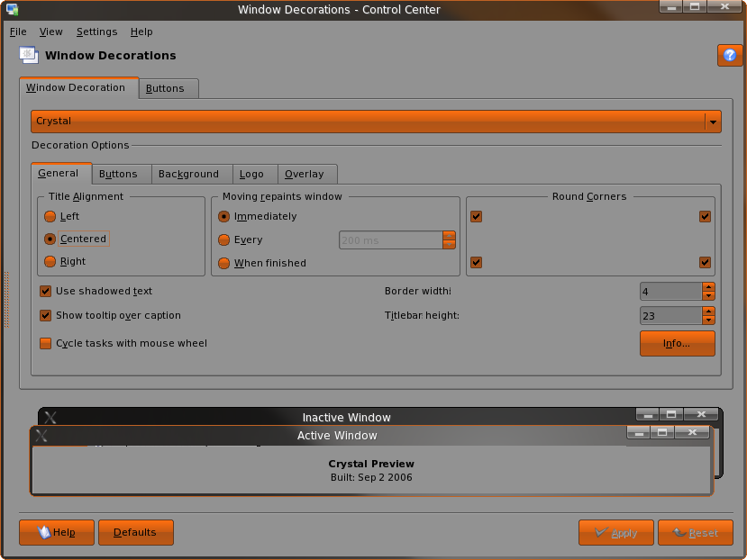Click the X icon on Active Window preview
Viewport: 747px width, 560px height.
(41, 435)
